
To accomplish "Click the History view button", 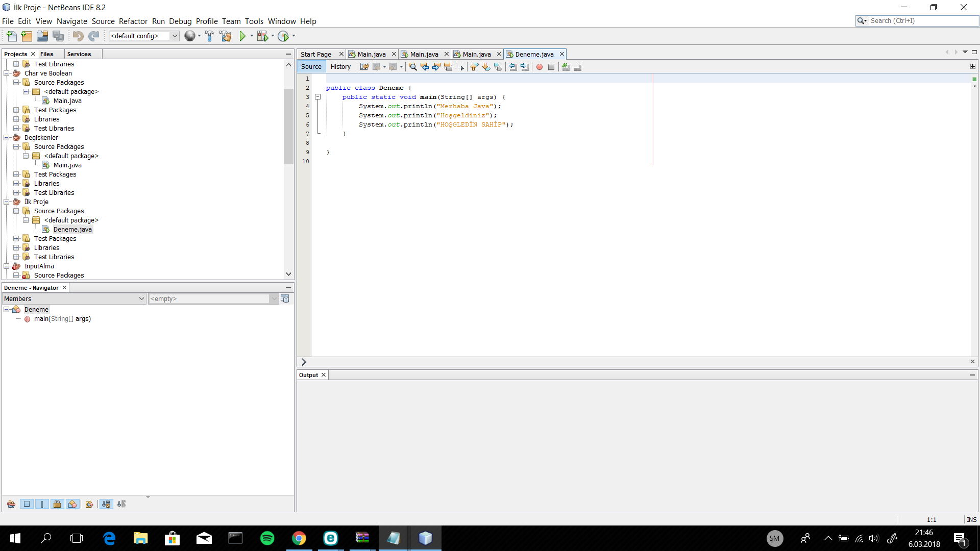I will point(340,67).
